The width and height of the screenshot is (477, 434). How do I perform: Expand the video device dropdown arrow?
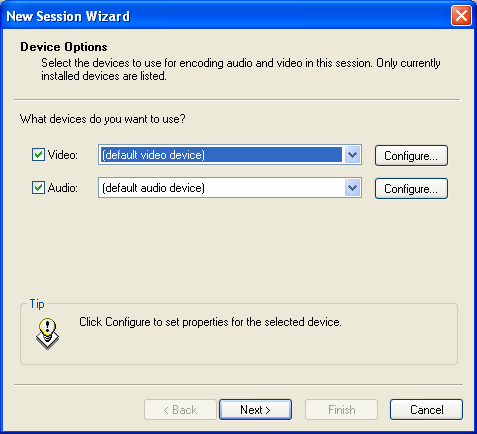tap(353, 155)
